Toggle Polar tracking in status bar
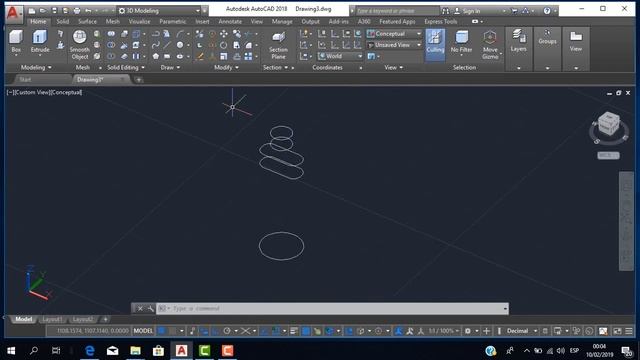The width and height of the screenshot is (640, 360). [x=227, y=331]
